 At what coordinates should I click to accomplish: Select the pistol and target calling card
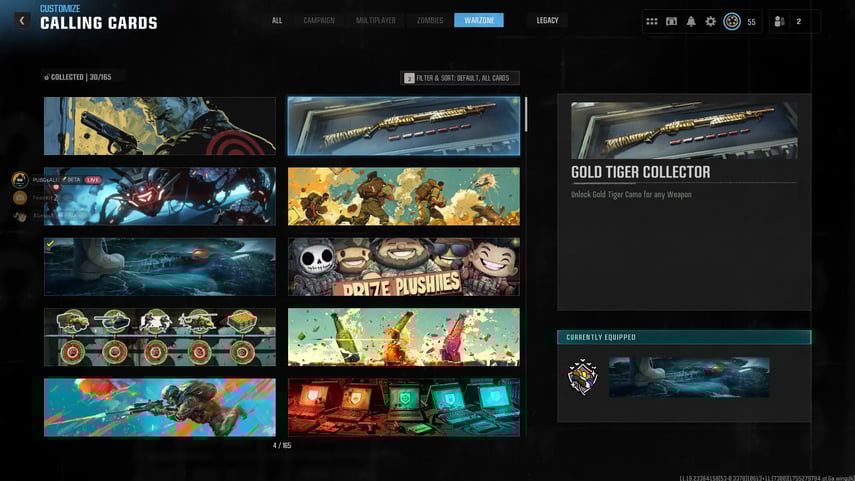point(159,126)
